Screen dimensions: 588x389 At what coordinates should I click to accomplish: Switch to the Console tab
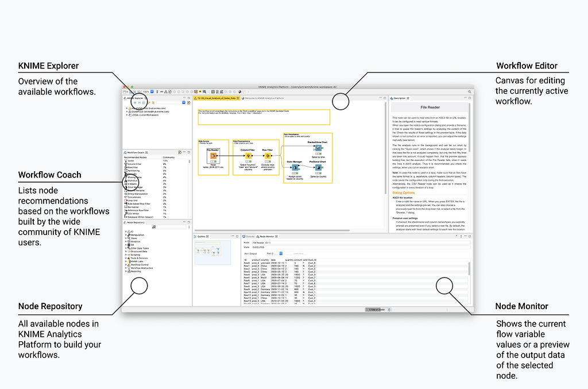coord(249,237)
